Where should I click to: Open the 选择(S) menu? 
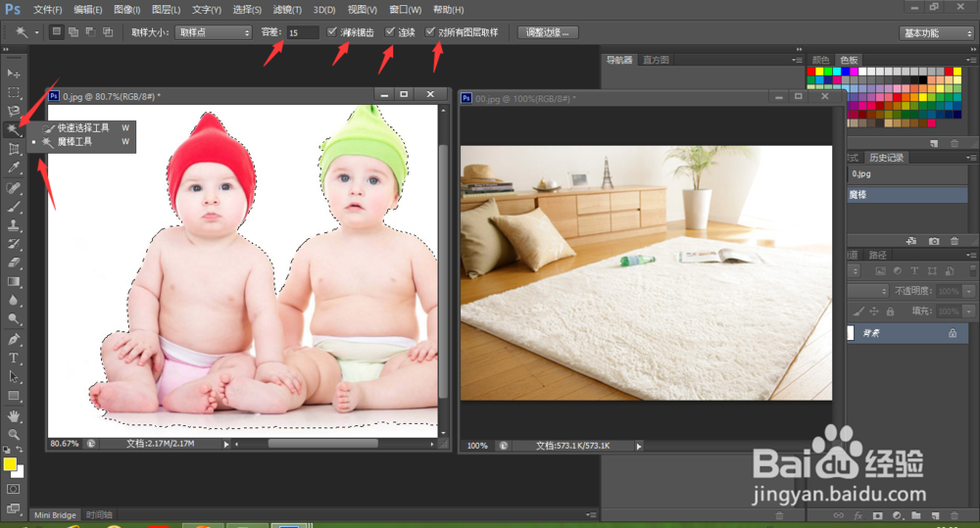(247, 10)
